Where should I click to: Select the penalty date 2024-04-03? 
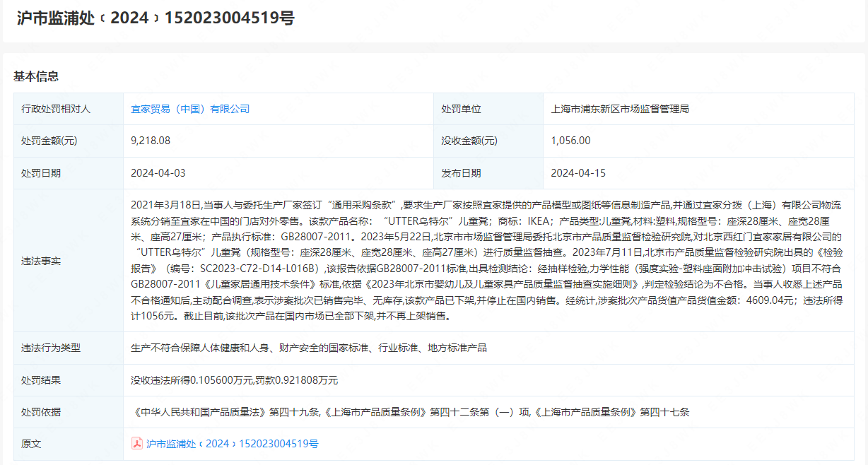coord(157,172)
